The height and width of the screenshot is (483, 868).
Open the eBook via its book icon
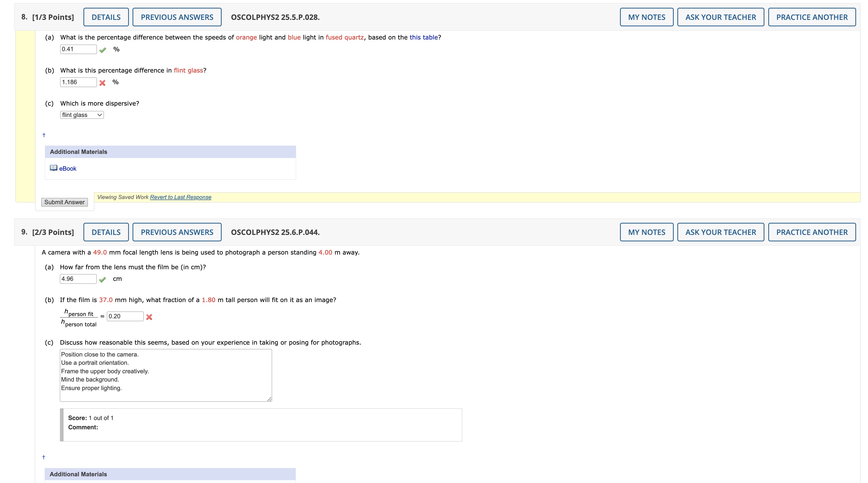pos(53,168)
